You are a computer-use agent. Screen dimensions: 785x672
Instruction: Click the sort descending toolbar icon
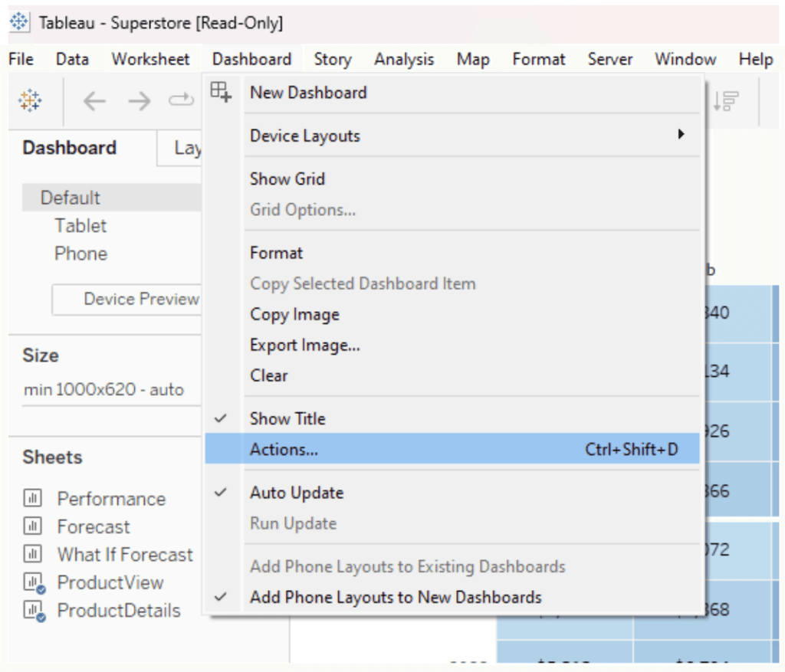(x=725, y=100)
